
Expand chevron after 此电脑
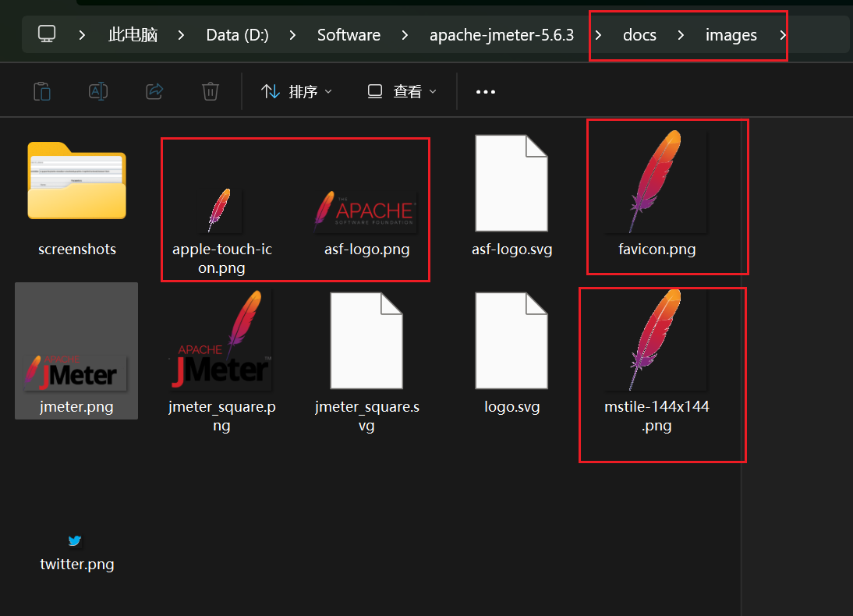click(x=181, y=35)
